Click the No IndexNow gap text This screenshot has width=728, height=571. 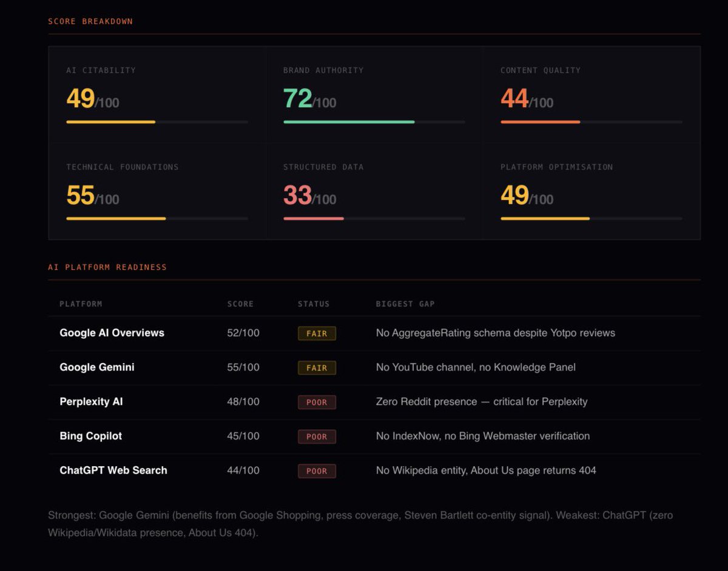coord(483,436)
